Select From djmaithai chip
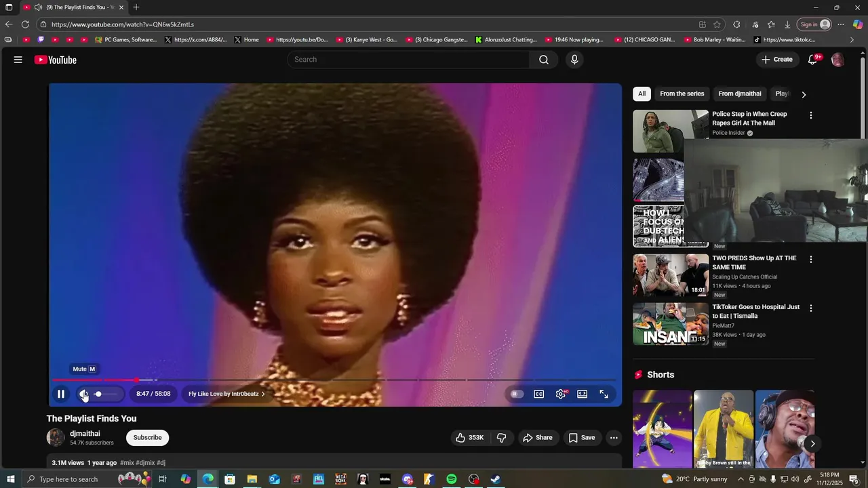The image size is (868, 488). tap(740, 94)
